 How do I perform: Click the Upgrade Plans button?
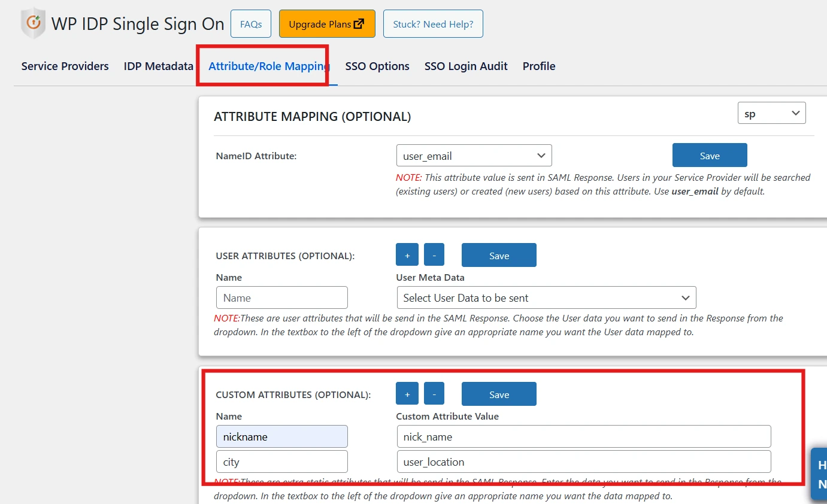click(x=327, y=24)
